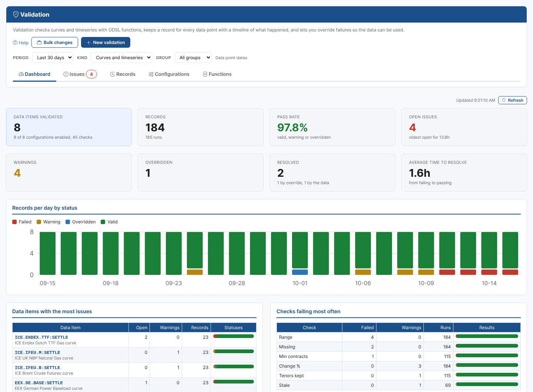Click the Stale check row name
Viewport: 533px width, 392px height.
point(284,385)
